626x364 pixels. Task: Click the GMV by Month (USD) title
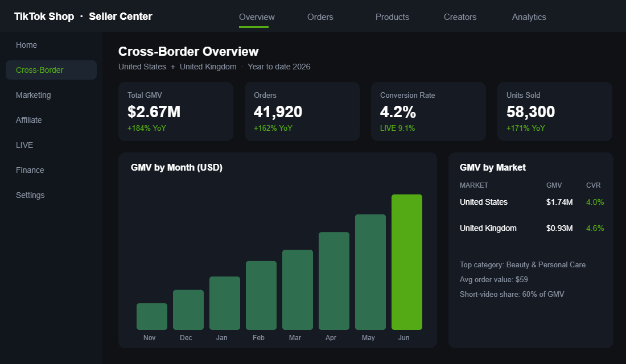tap(176, 168)
